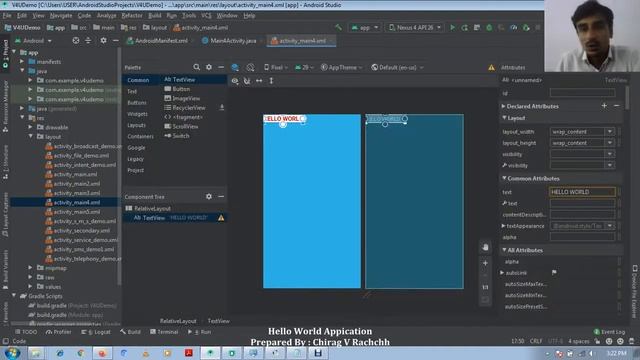
Task: Open Component Tree settings gear
Action: pos(209,197)
